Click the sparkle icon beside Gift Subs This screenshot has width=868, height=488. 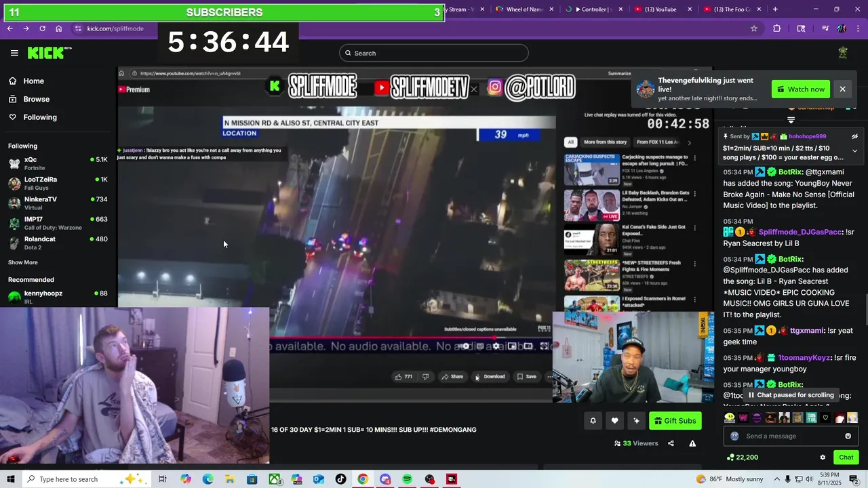636,421
